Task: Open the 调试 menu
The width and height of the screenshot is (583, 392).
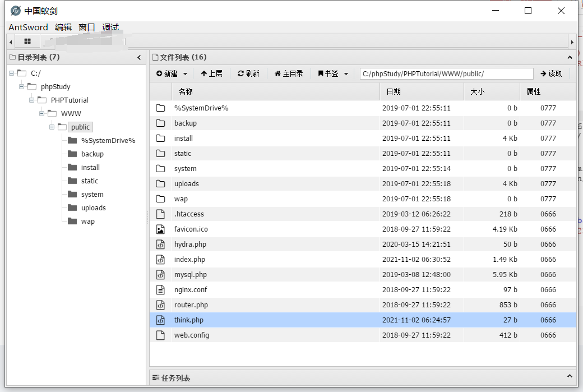Action: tap(110, 27)
